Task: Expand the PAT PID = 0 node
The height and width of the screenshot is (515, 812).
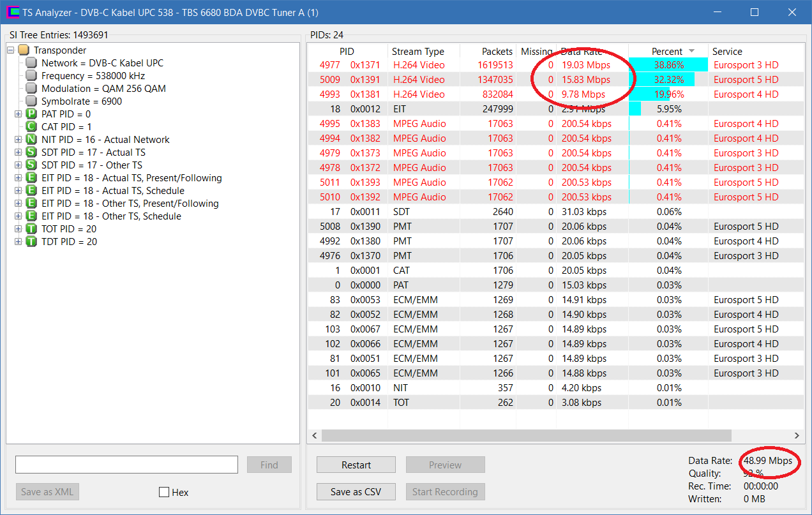Action: click(18, 114)
